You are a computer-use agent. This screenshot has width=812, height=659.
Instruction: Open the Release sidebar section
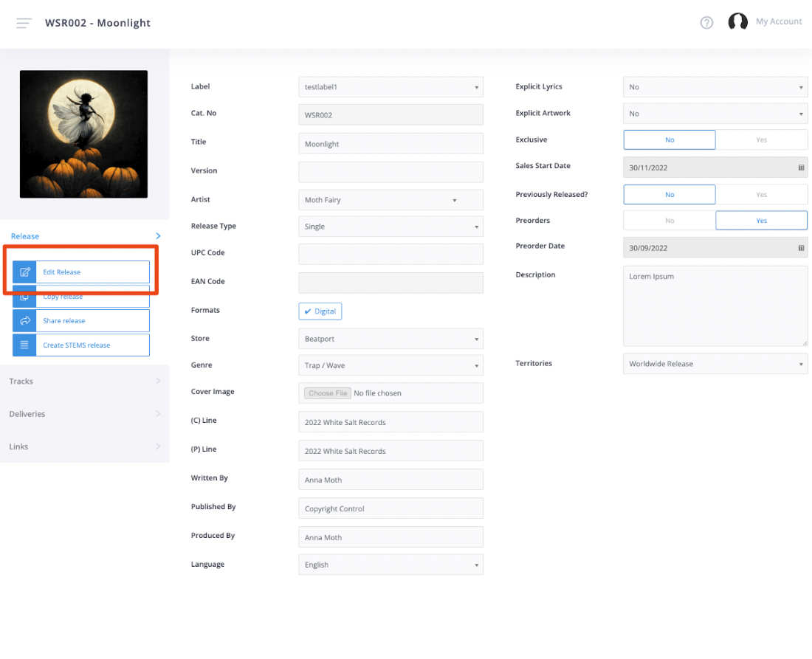(84, 236)
